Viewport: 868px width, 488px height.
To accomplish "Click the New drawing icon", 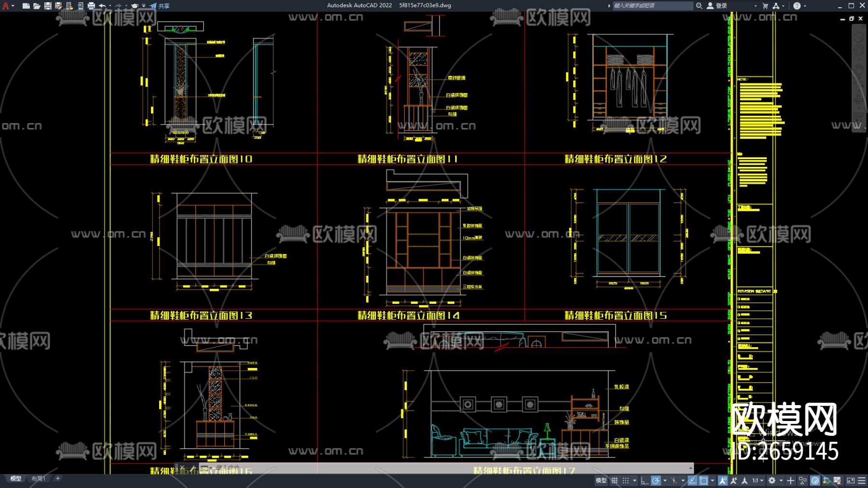I will point(26,6).
